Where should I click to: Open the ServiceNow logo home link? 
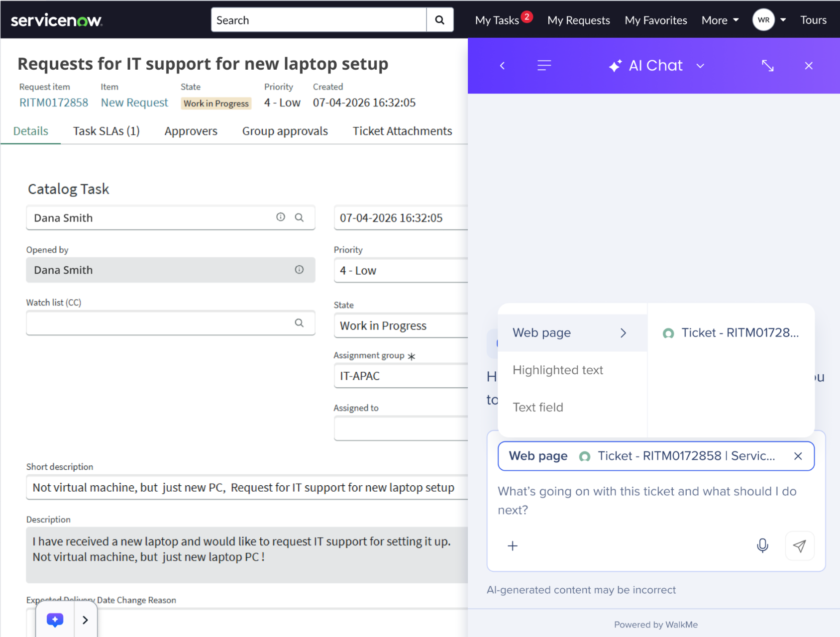click(x=56, y=20)
